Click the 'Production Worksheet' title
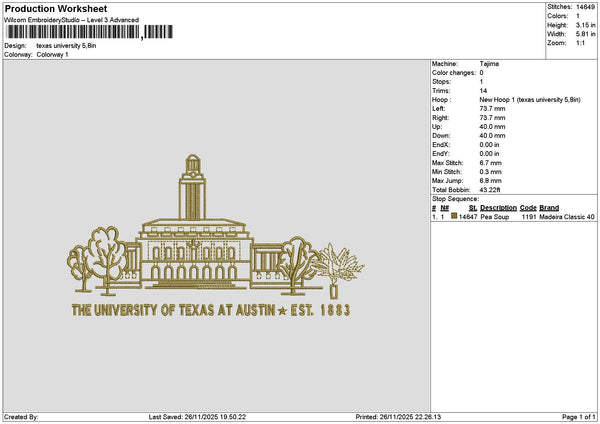The height and width of the screenshot is (424, 600). (56, 8)
